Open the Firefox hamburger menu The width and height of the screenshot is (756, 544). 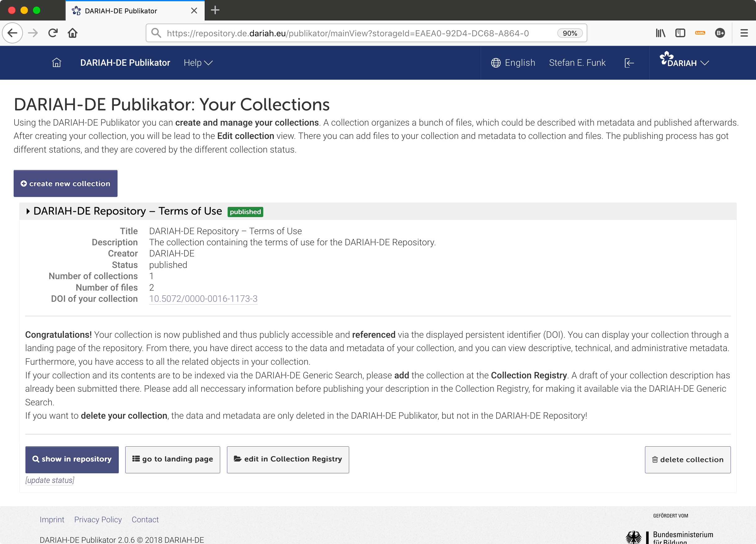tap(744, 33)
